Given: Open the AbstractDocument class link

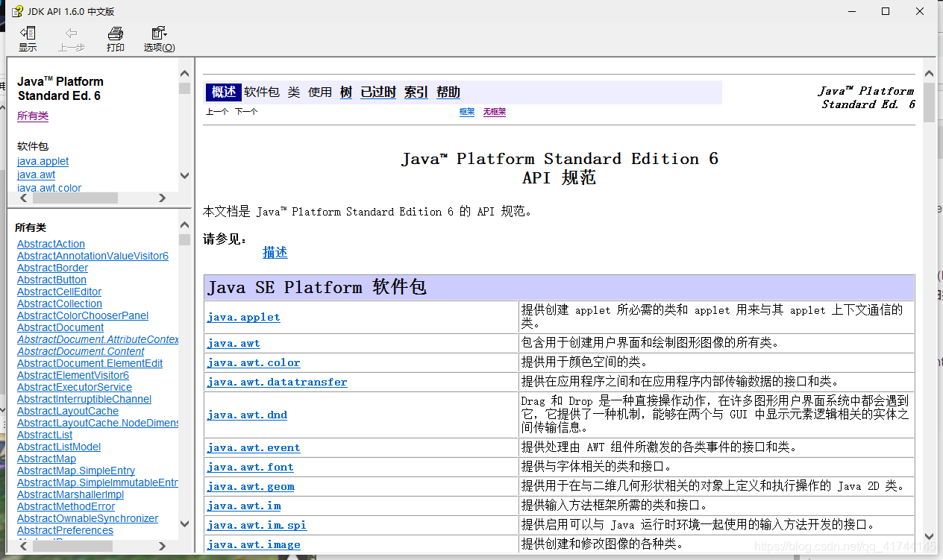Looking at the screenshot, I should tap(60, 327).
